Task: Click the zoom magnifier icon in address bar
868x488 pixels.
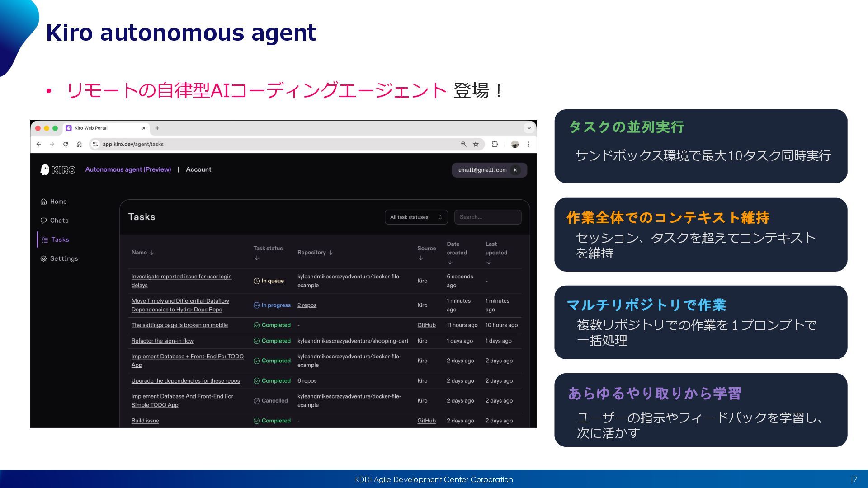Action: click(463, 144)
